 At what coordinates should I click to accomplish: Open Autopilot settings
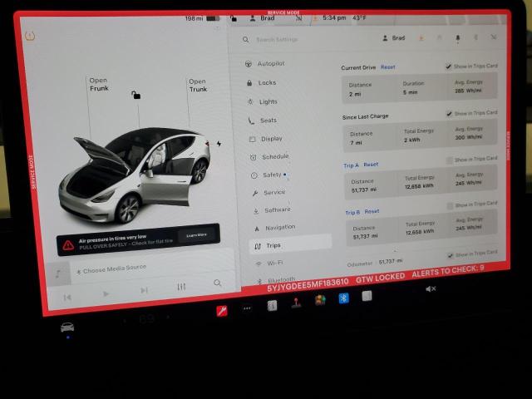point(265,63)
